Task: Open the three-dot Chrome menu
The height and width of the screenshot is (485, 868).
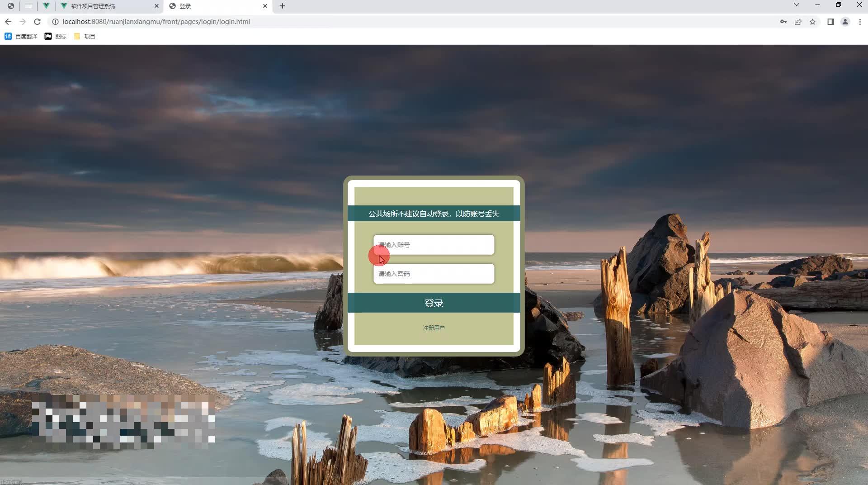Action: (x=860, y=21)
